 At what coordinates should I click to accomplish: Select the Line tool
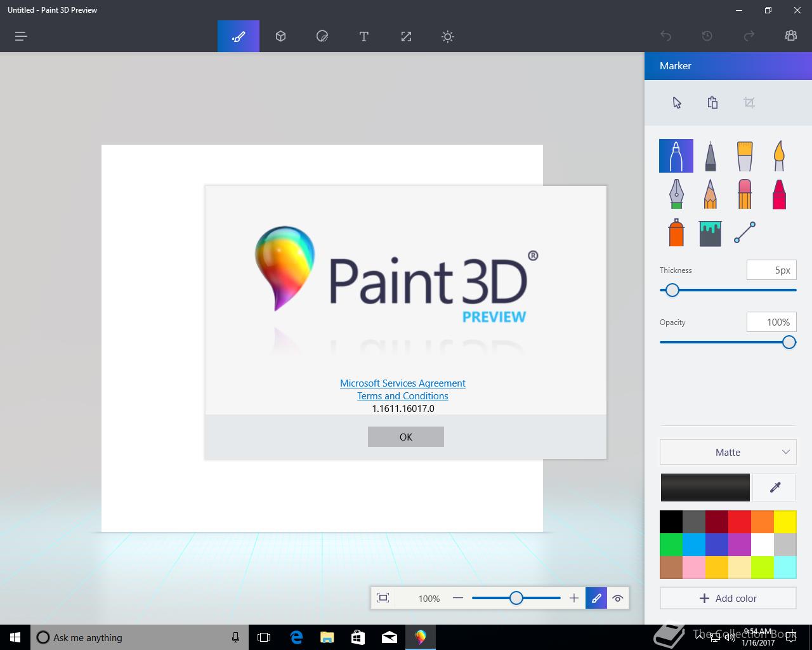745,232
